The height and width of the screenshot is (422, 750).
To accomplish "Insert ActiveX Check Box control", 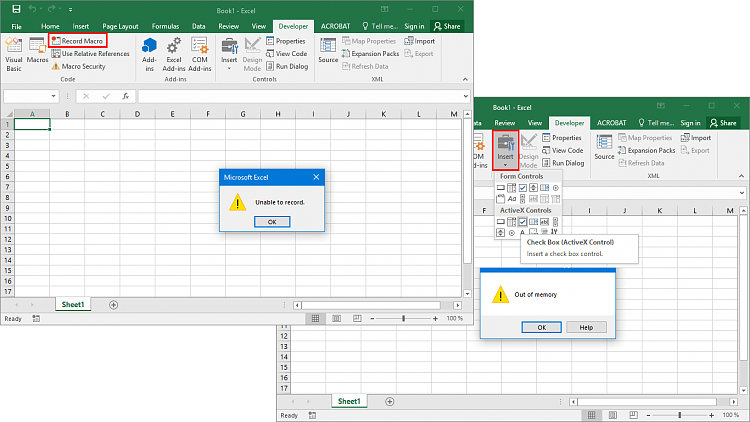I will 522,222.
